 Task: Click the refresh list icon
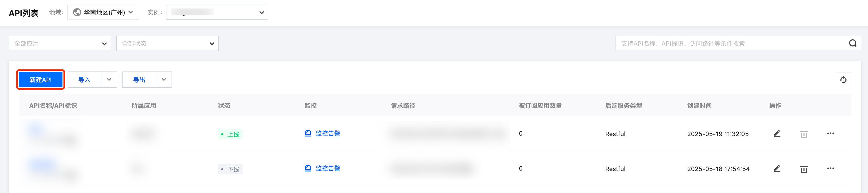(x=843, y=80)
